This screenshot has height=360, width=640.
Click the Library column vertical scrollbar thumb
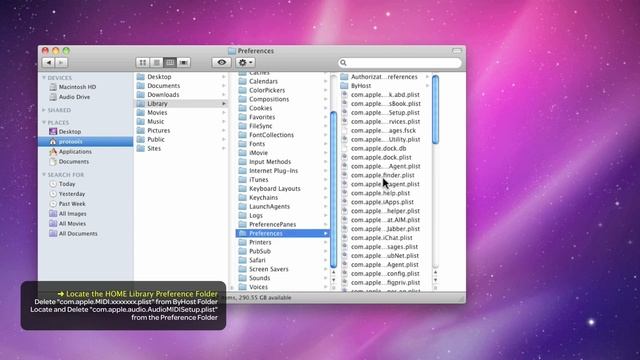click(333, 189)
